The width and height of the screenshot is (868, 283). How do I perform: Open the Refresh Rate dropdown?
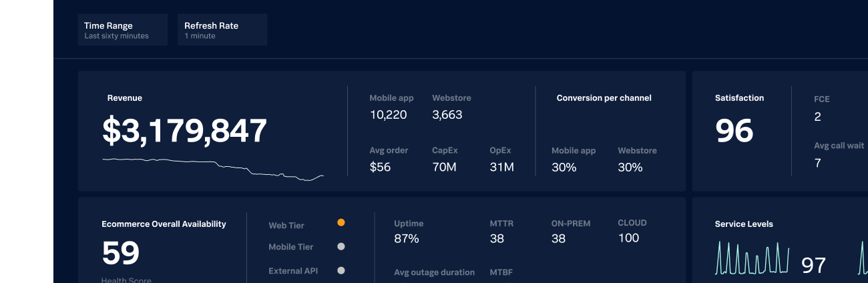(222, 30)
